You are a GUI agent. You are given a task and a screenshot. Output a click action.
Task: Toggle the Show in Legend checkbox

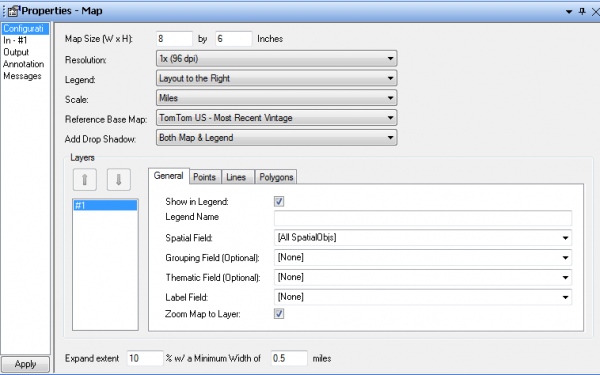pos(279,201)
